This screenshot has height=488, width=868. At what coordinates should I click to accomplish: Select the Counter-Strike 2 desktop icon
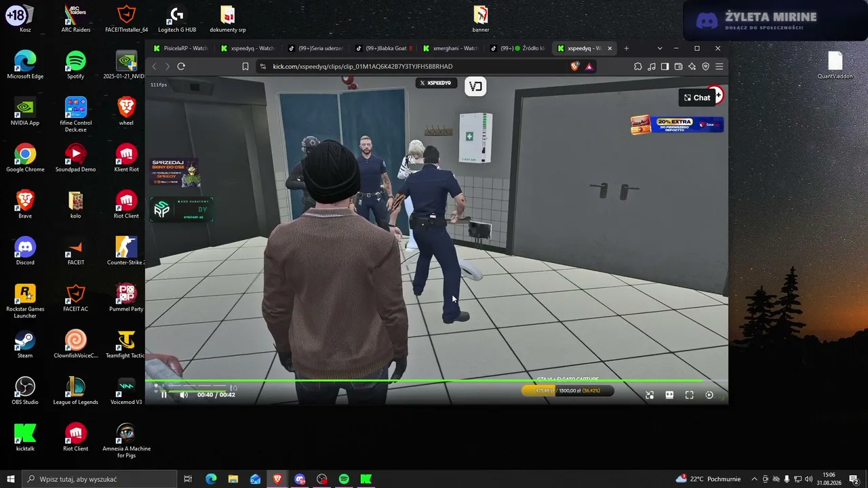[x=125, y=251]
